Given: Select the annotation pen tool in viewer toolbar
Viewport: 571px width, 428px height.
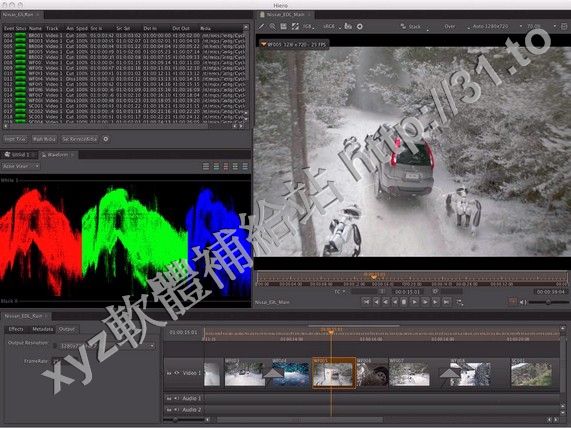Looking at the screenshot, I should tap(261, 26).
